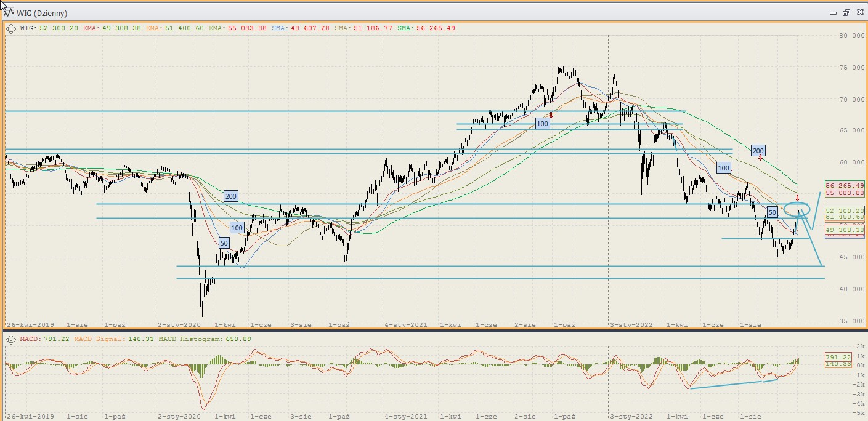
Task: Click the WIG chart window icon
Action: pyautogui.click(x=8, y=13)
